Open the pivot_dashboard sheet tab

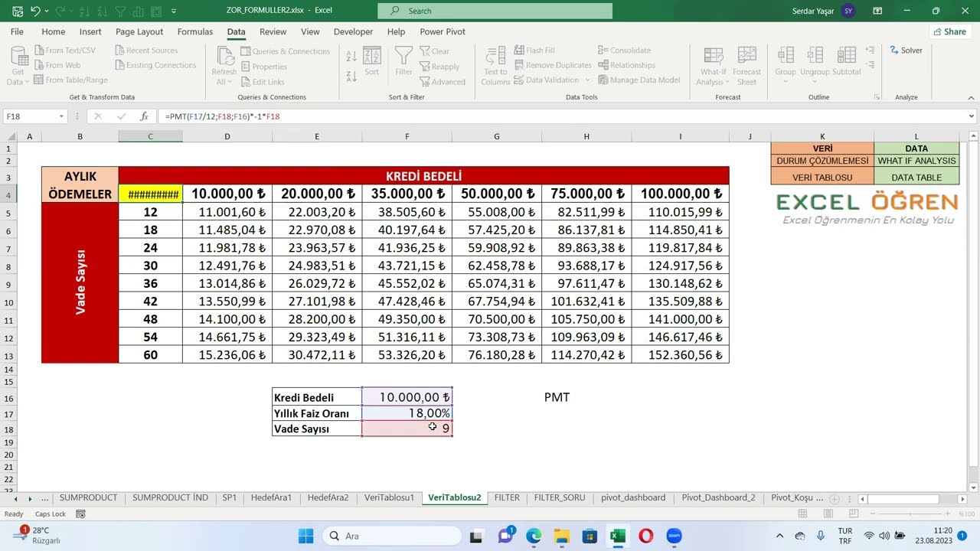click(633, 497)
